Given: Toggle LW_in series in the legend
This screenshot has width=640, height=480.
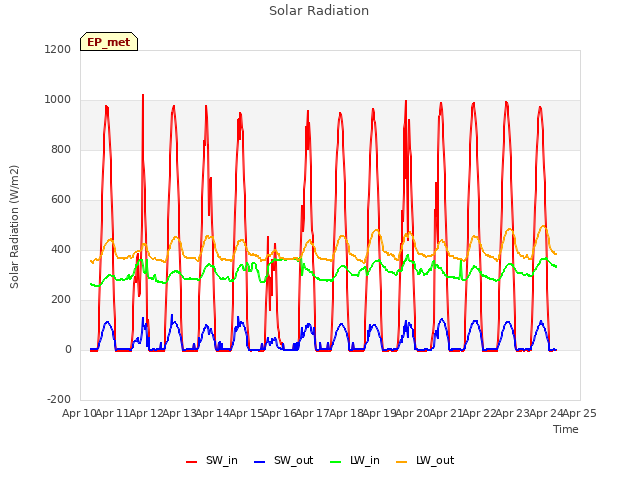Looking at the screenshot, I should (355, 460).
